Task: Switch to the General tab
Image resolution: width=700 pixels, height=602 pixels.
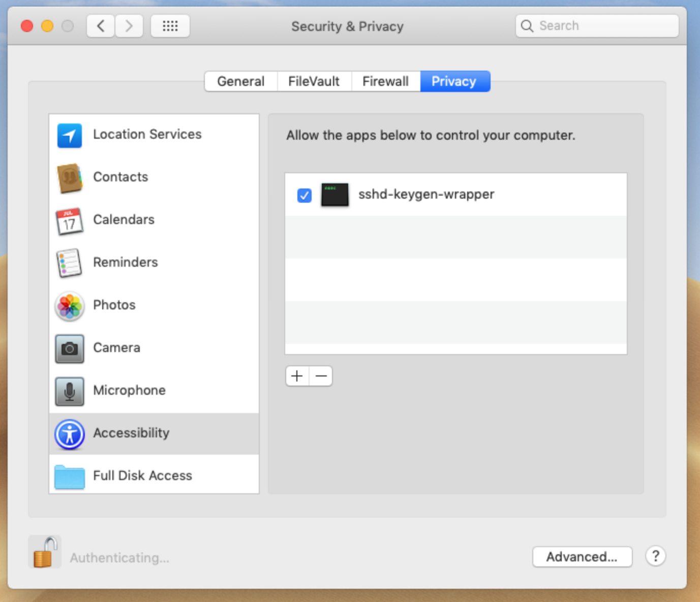Action: [241, 81]
